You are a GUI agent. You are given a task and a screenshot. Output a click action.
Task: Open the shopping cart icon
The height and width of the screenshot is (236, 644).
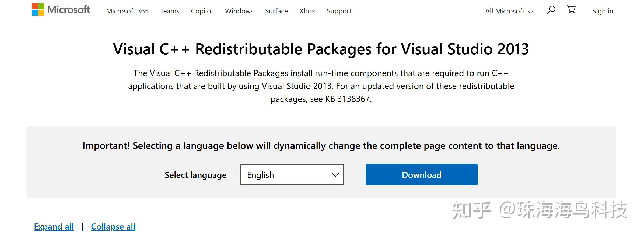click(571, 10)
